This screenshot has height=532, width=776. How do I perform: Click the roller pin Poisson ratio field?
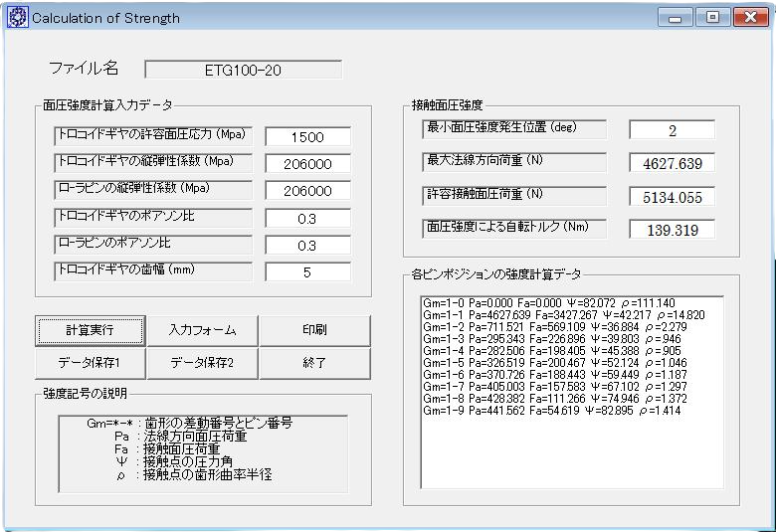coord(307,245)
